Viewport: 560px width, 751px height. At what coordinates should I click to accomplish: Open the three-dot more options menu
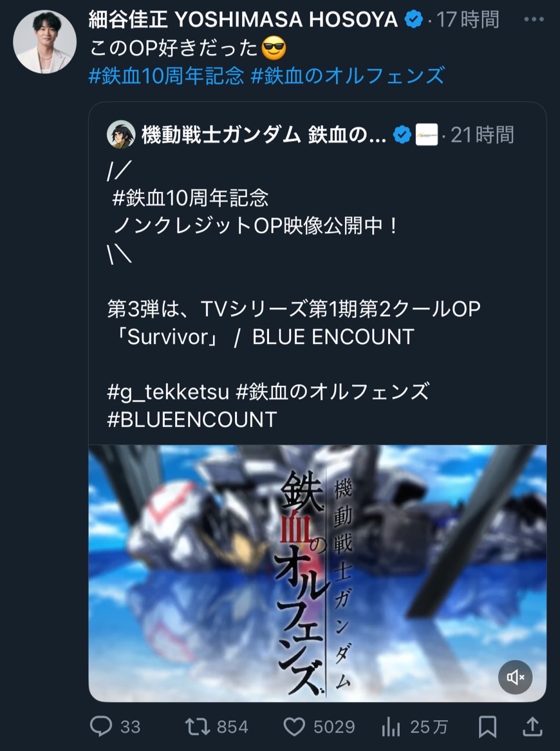[x=534, y=19]
